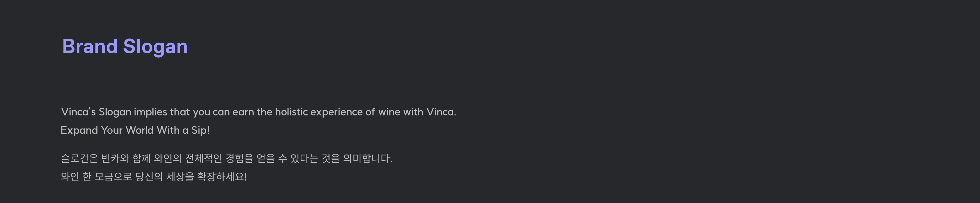Select the word Vinca's at sentence start
Screen dimensions: 980x203
[78, 112]
